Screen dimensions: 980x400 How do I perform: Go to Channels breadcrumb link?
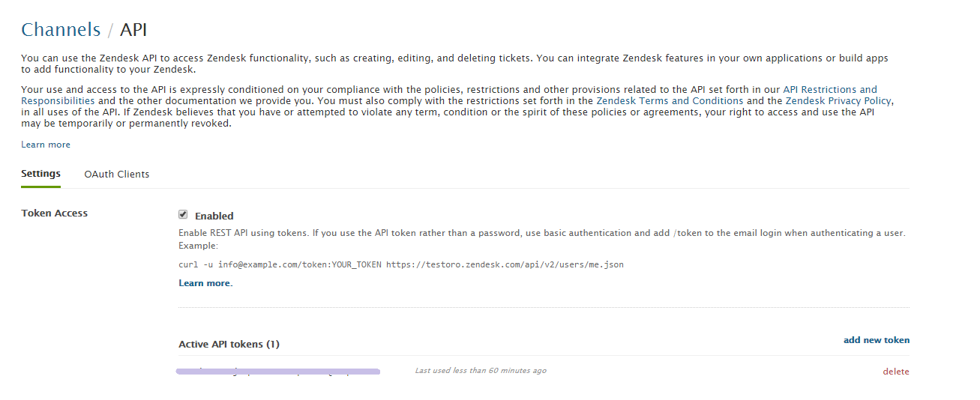coord(61,29)
